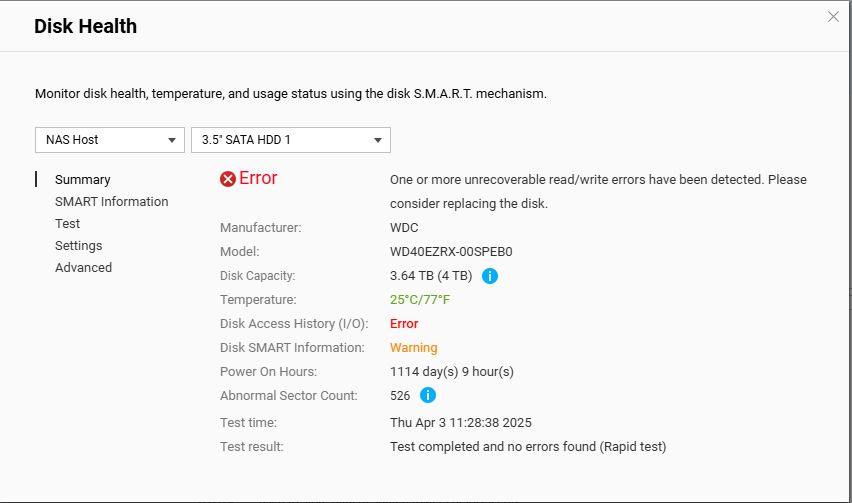Screen dimensions: 852x503
Task: Expand the 3.5" SATA HDD 1 disk selector
Action: pos(290,140)
